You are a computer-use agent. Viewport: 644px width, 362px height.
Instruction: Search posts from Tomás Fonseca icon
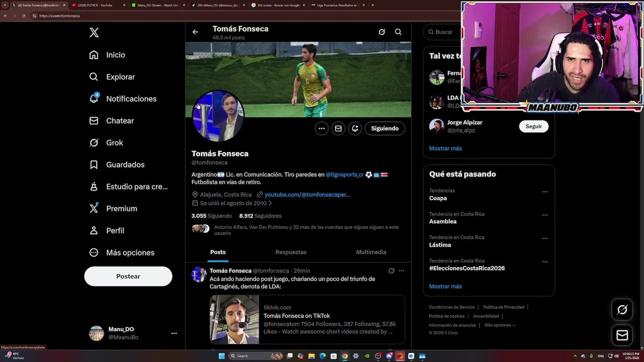(398, 32)
